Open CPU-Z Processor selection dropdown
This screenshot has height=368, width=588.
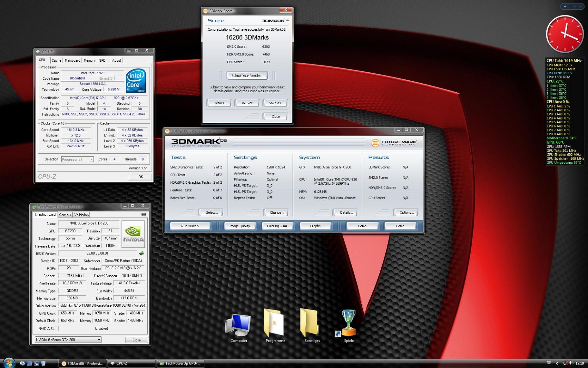91,159
